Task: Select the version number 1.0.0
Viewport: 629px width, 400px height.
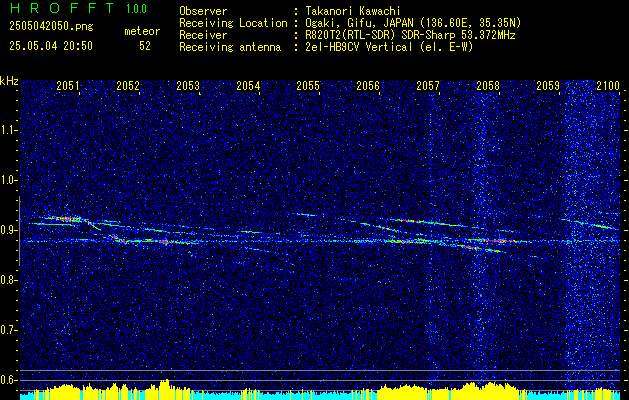Action: (136, 9)
